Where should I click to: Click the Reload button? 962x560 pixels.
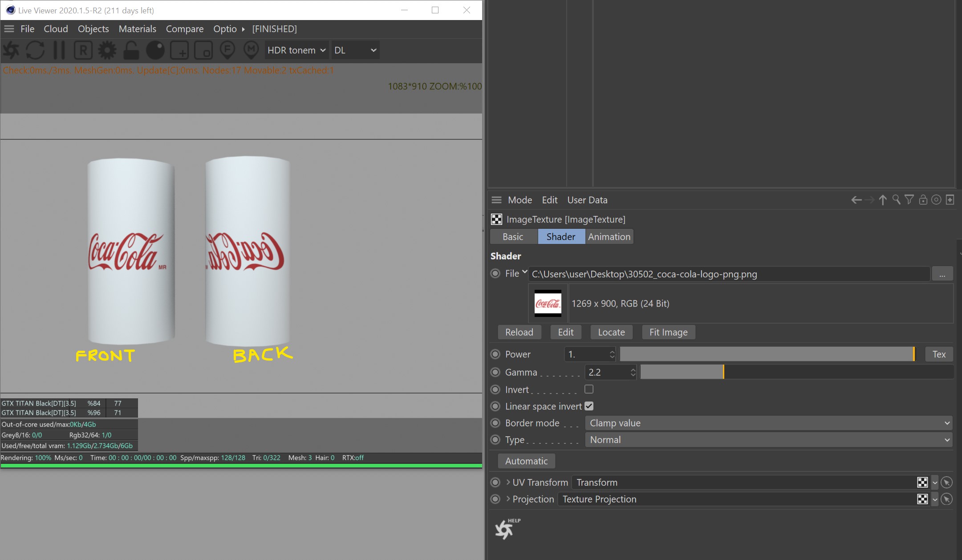pos(519,332)
